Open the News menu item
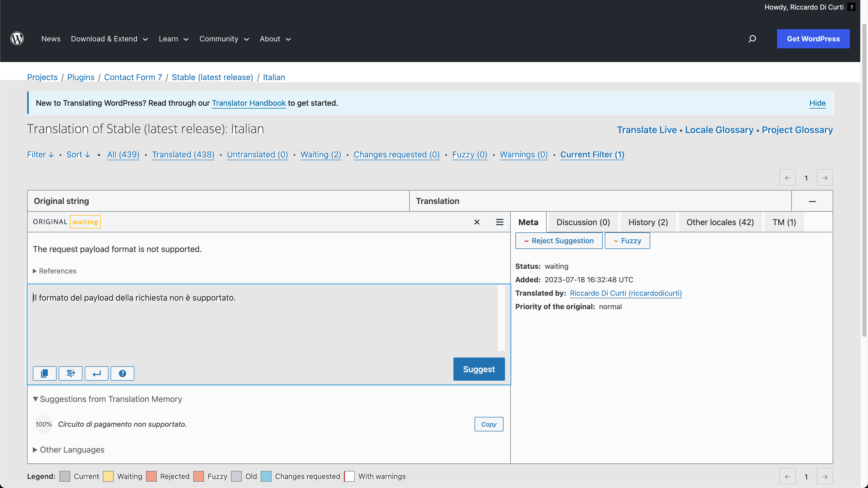Viewport: 868px width, 488px height. pyautogui.click(x=51, y=39)
